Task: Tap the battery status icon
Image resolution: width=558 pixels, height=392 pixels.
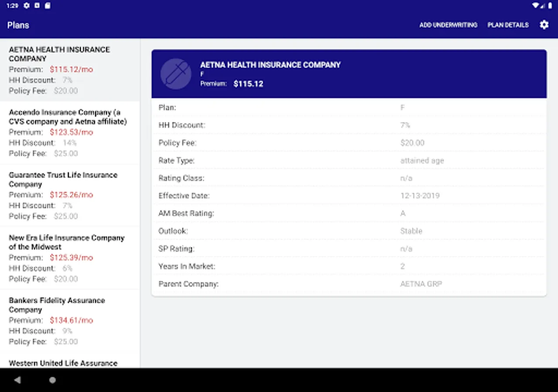Action: click(x=550, y=6)
